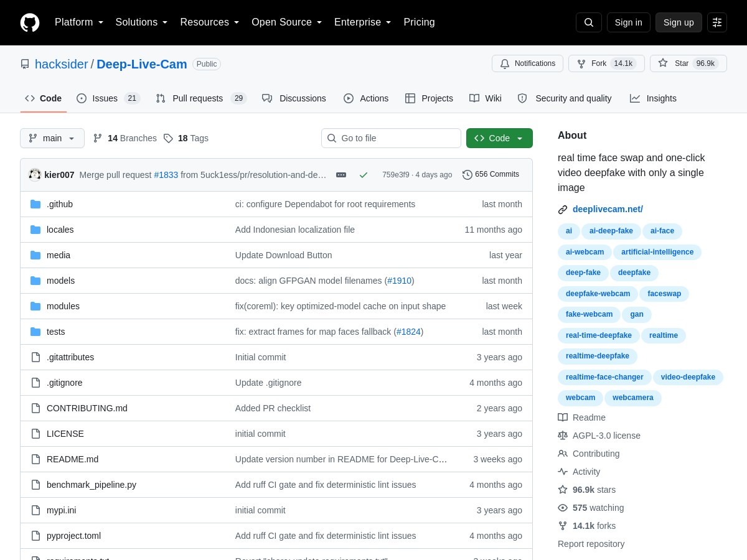
Task: Click the Sign in button
Action: [x=629, y=22]
